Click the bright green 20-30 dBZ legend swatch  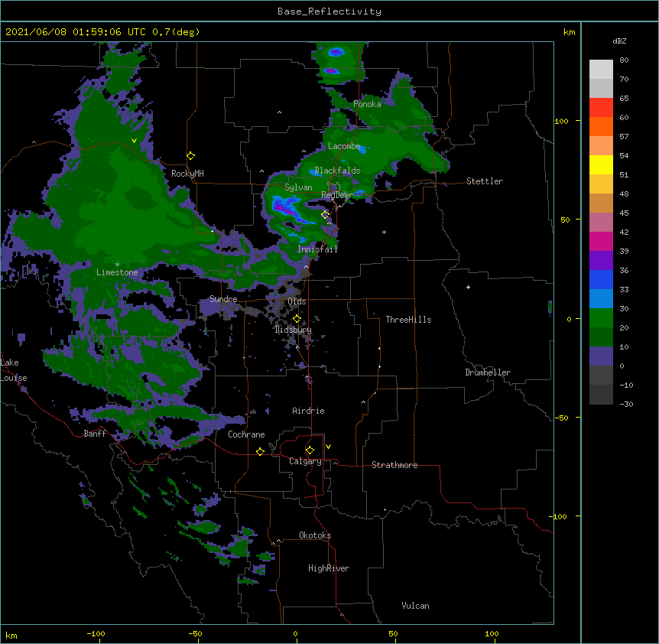tap(601, 318)
